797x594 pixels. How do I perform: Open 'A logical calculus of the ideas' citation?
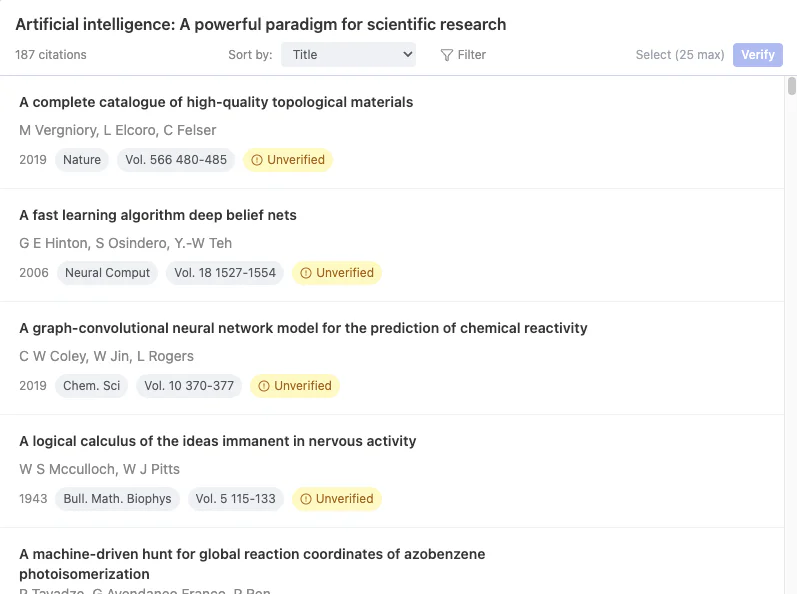[x=218, y=441]
